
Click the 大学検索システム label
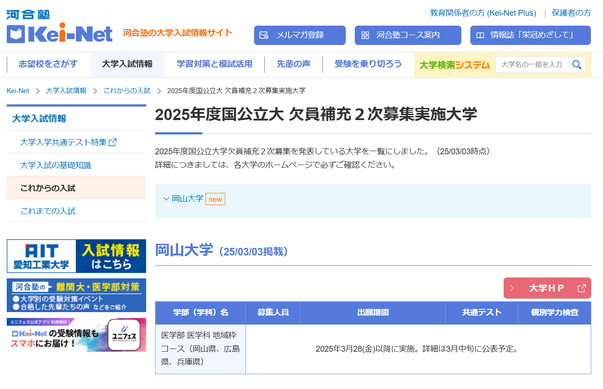coord(455,65)
